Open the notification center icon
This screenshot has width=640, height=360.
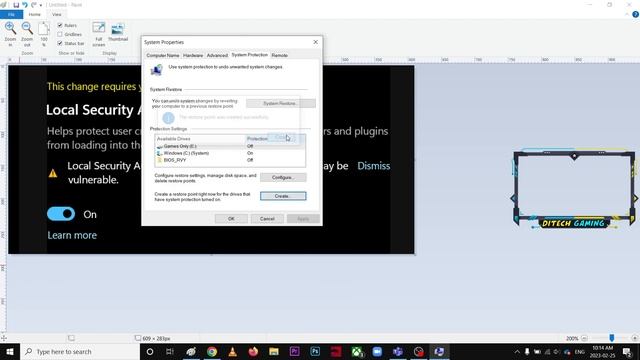627,351
